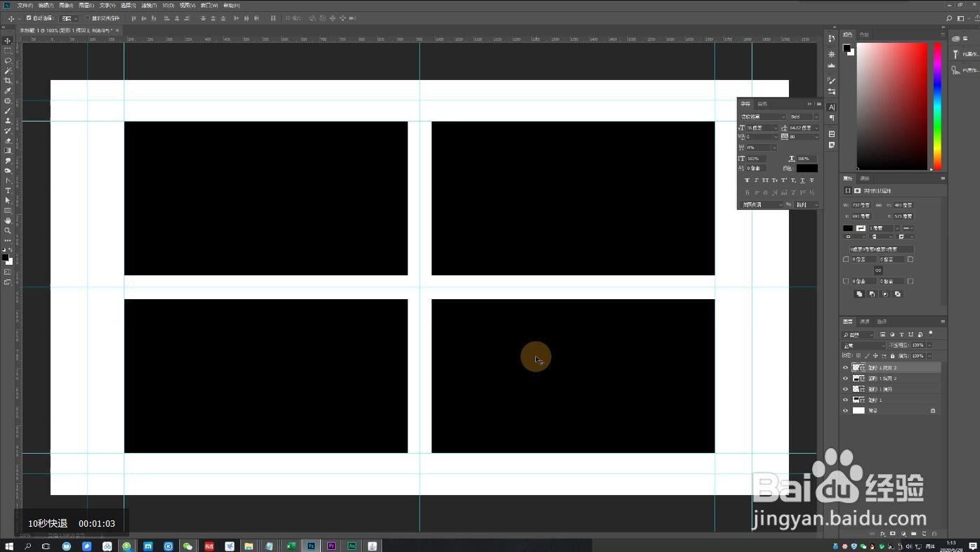Select the Hand tool
Screen dimensions: 980x552
coord(8,219)
